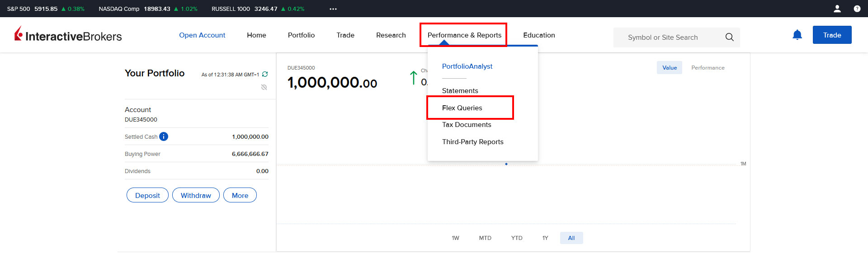Click the Settled Cash value 1,000,000.00

pyautogui.click(x=250, y=137)
